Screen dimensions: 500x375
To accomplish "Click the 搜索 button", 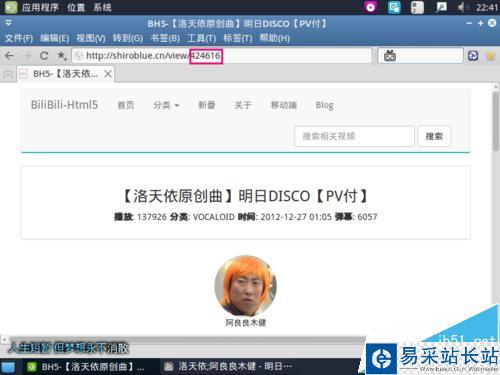I will (x=434, y=136).
